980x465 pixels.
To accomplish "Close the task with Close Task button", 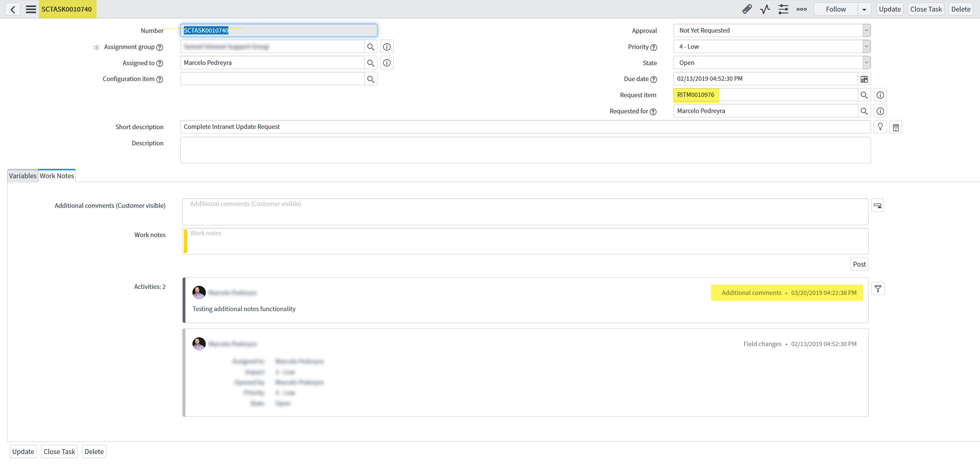I will click(x=926, y=9).
